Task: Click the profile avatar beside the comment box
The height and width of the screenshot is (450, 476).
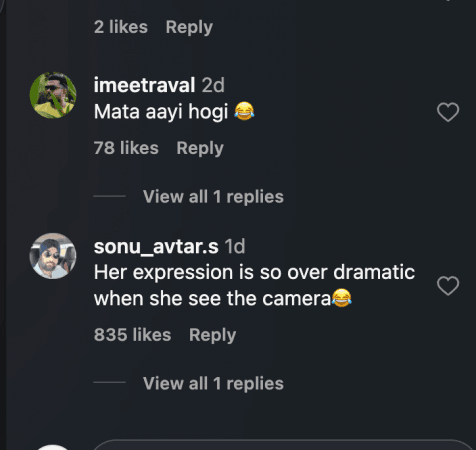Action: tap(53, 447)
